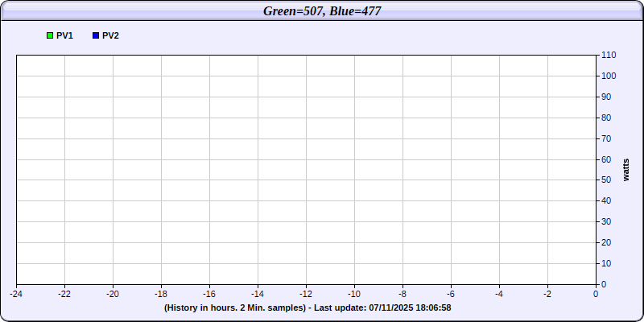
Task: Click the -8 hour x-axis label
Action: [402, 295]
